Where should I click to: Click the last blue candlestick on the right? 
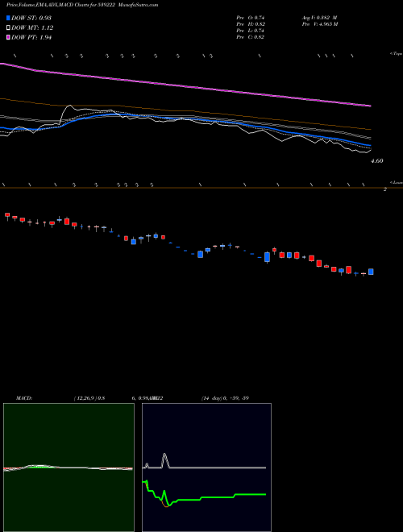371,272
